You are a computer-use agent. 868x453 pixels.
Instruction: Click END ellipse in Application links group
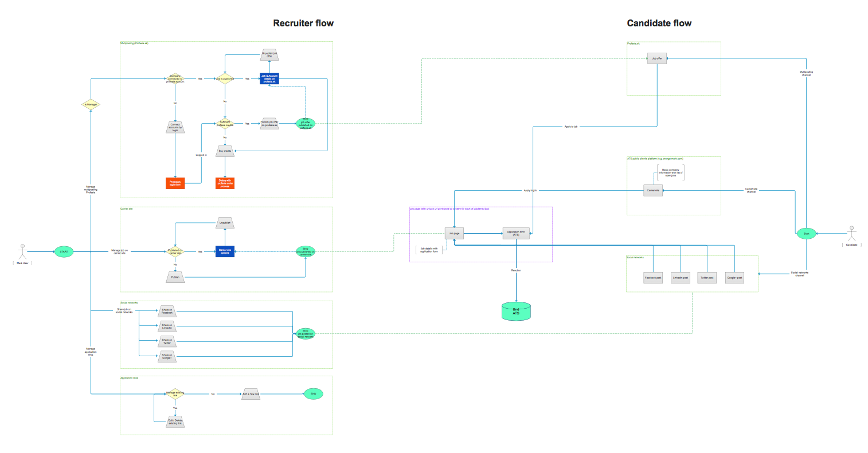pyautogui.click(x=314, y=394)
